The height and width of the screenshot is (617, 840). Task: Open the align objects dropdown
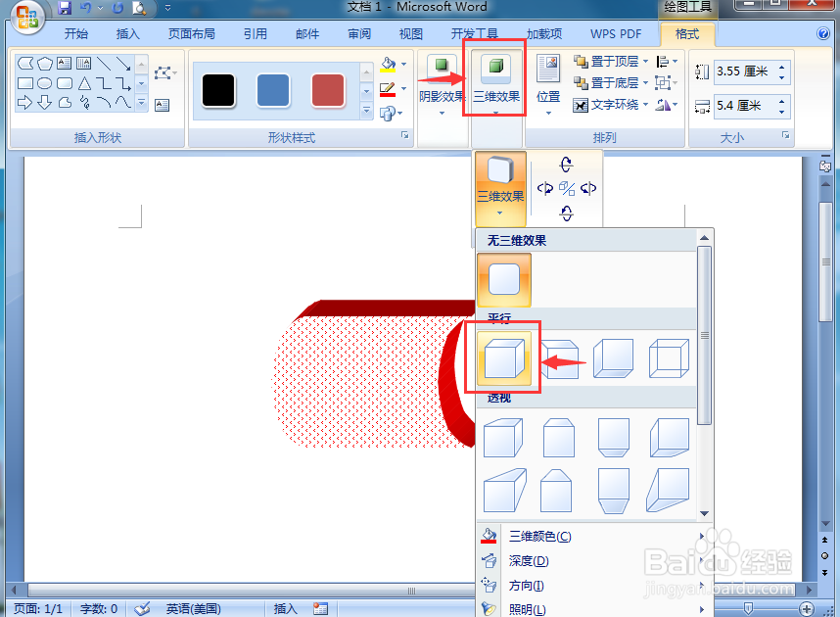pos(667,62)
